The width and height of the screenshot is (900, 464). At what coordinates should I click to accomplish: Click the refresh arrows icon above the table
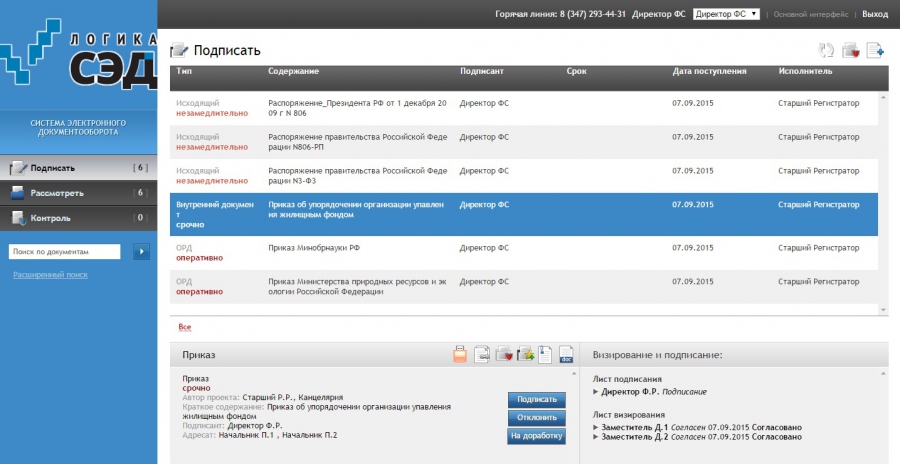click(826, 51)
